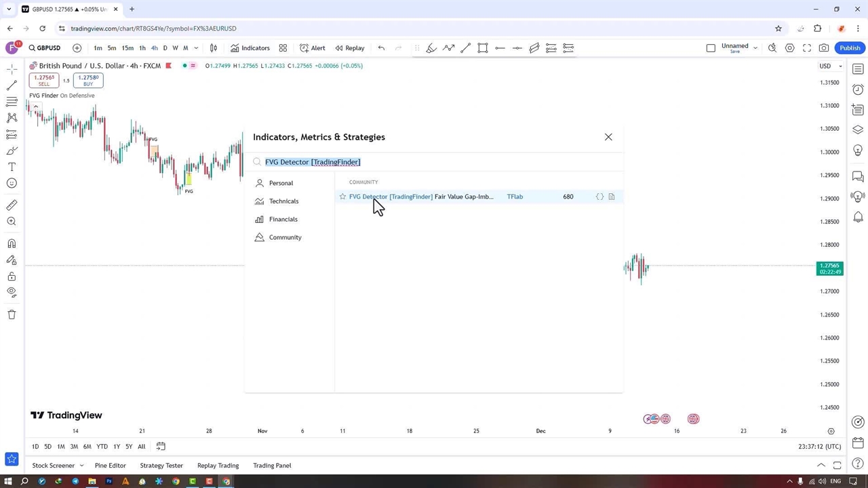Open the Alert creation icon
868x488 pixels.
[x=312, y=48]
